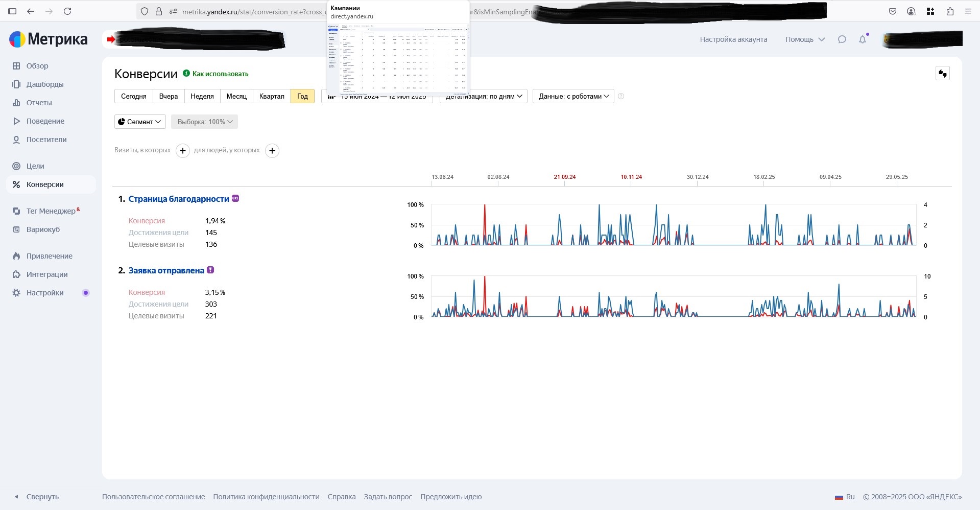Click the notifications bell icon
The image size is (980, 510).
863,39
